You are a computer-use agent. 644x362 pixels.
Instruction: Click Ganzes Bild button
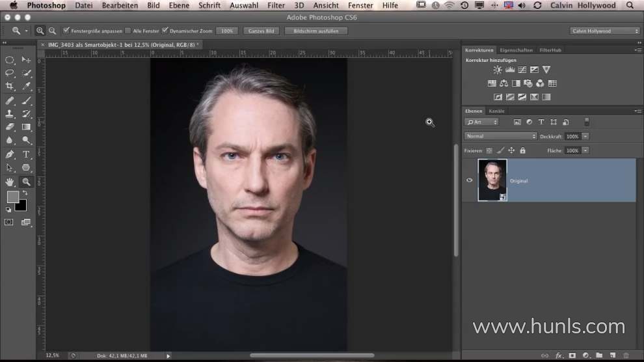(x=262, y=31)
